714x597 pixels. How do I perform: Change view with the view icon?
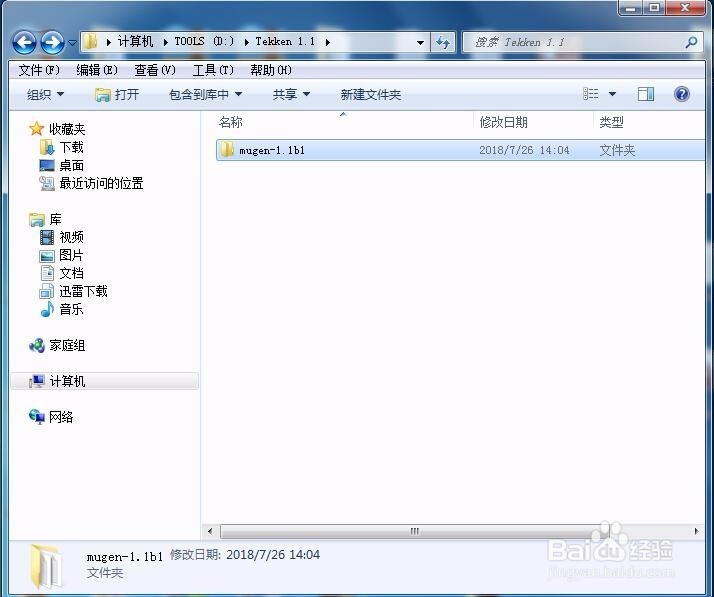click(x=591, y=94)
